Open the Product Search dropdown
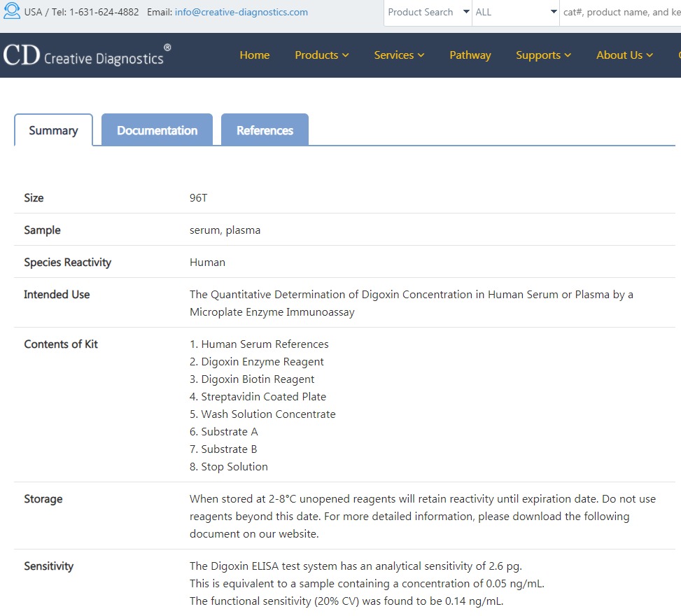Screen dimensions: 681x616 (x=428, y=13)
